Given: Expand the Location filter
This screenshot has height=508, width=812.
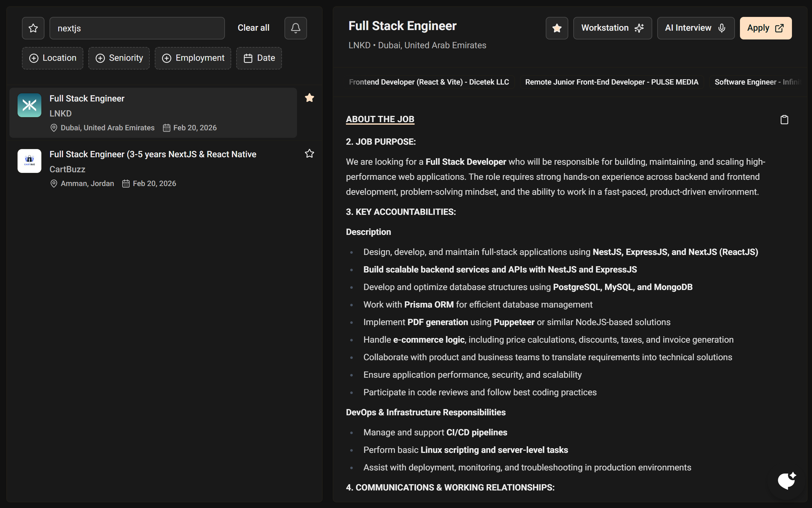Looking at the screenshot, I should [53, 58].
